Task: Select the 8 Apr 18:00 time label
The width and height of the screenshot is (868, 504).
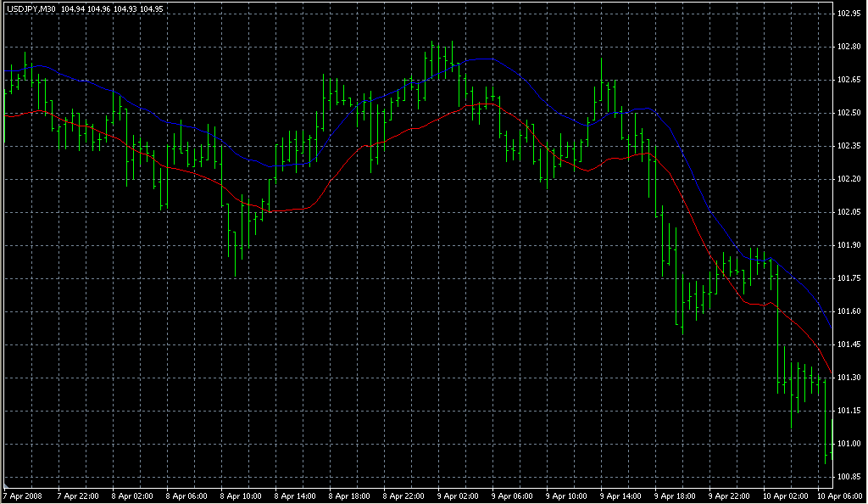Action: pyautogui.click(x=348, y=495)
